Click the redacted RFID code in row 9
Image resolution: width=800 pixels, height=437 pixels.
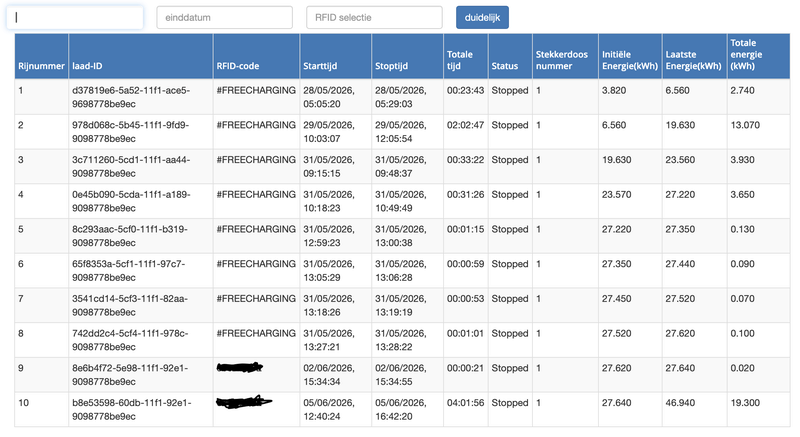[239, 367]
